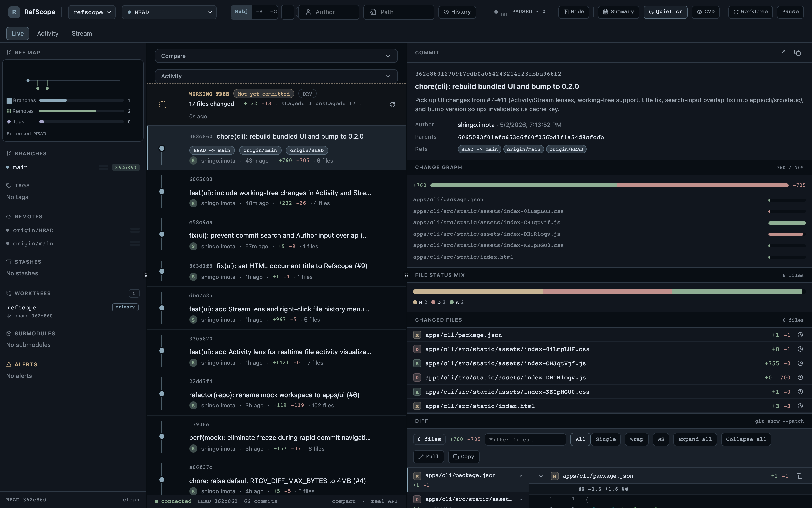Expand the Activity section
812x508 pixels.
(276, 76)
